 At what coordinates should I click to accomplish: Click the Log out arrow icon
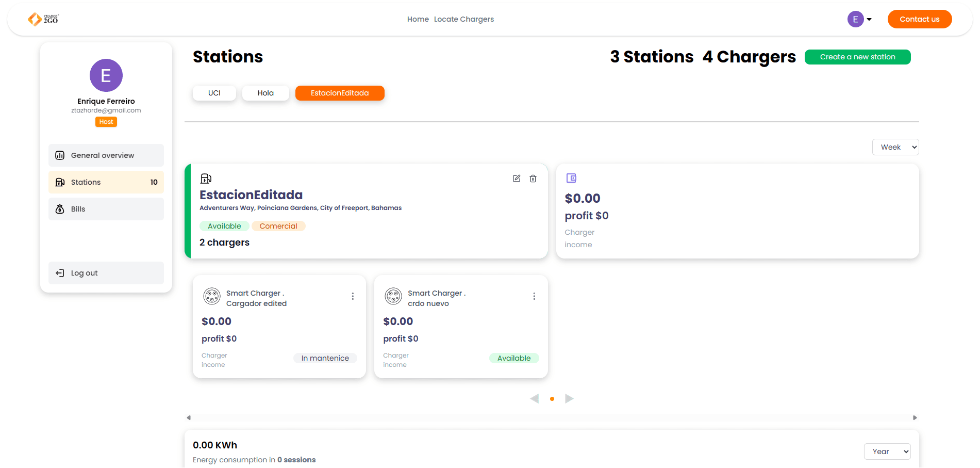click(x=60, y=273)
